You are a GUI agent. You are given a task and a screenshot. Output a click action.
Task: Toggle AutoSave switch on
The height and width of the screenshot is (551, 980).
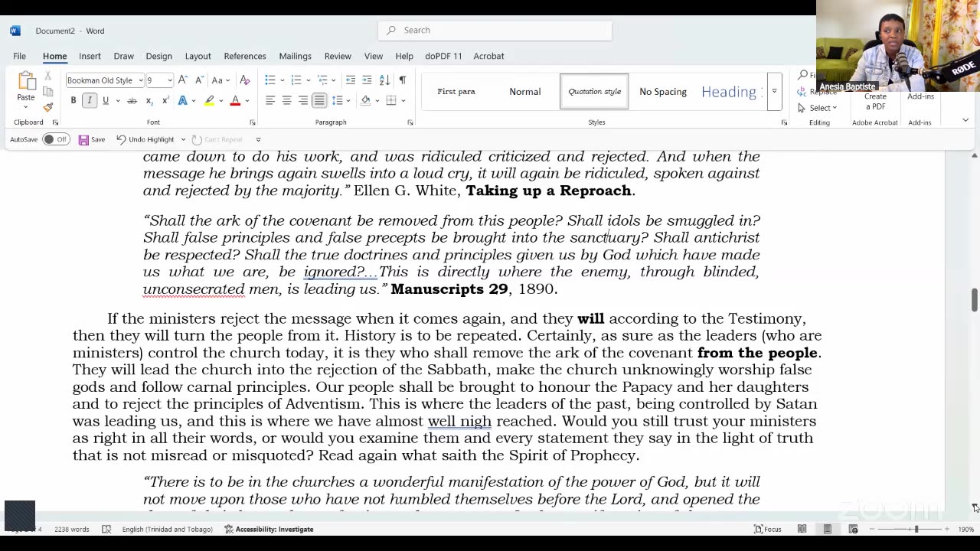(55, 139)
